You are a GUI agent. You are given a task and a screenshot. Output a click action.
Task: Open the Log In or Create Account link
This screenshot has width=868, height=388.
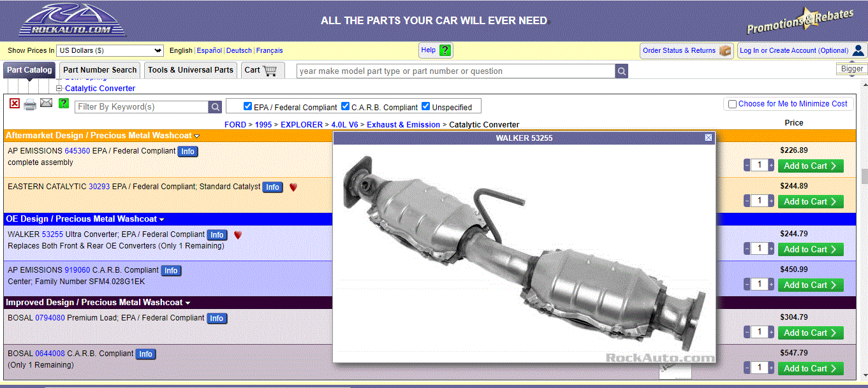coord(794,50)
